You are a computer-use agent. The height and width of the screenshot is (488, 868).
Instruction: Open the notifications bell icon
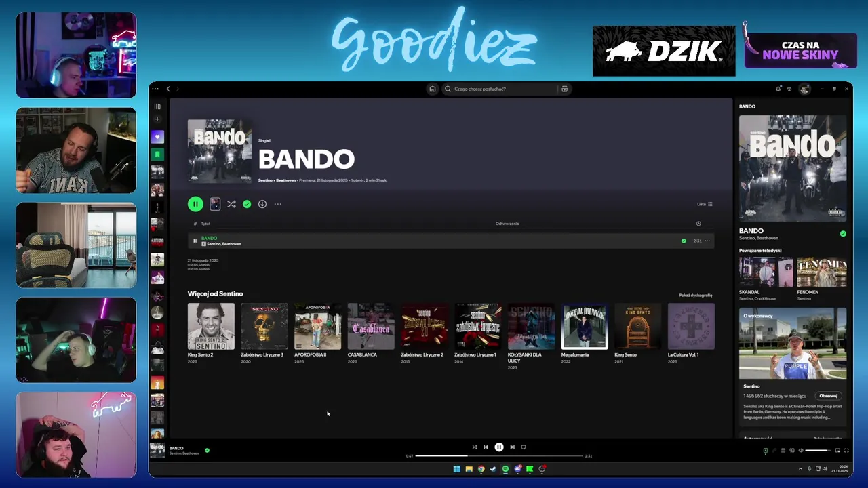[x=778, y=89]
